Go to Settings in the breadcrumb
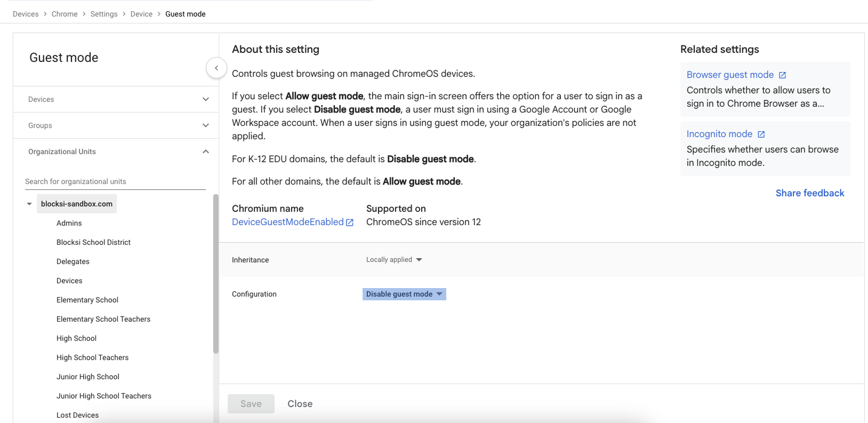 (104, 14)
